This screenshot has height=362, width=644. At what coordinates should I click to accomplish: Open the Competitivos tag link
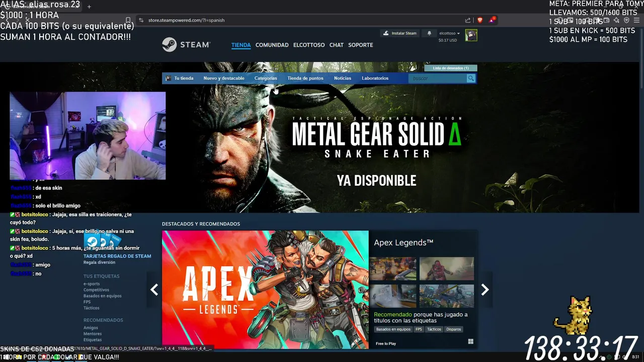[96, 290]
